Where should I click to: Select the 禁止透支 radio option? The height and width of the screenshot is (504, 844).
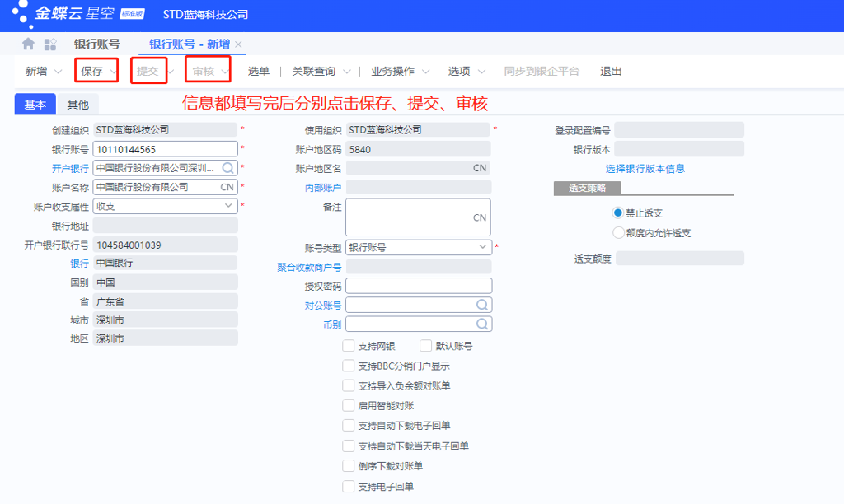[618, 212]
